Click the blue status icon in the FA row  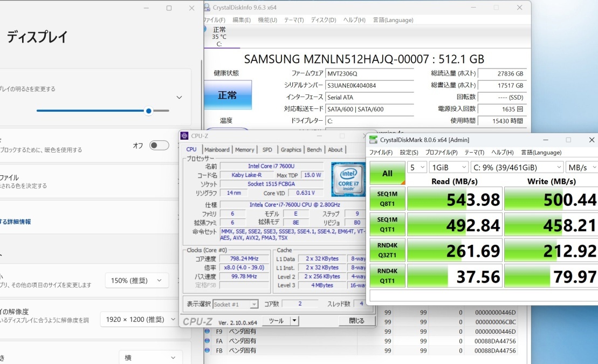(207, 341)
